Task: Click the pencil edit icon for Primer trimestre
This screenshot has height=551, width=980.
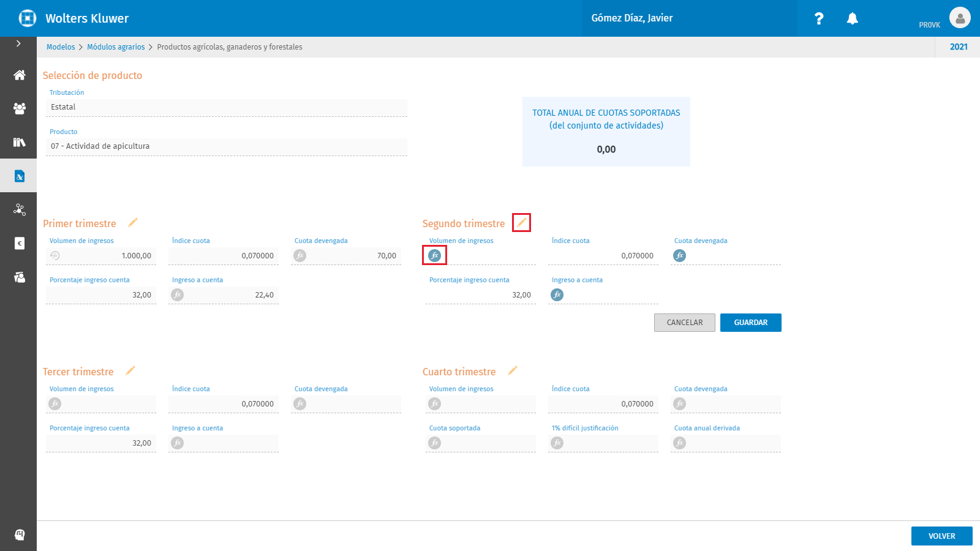Action: (x=133, y=222)
